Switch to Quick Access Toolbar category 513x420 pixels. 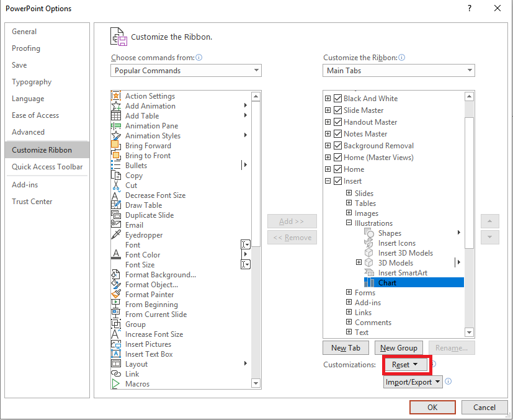click(47, 166)
